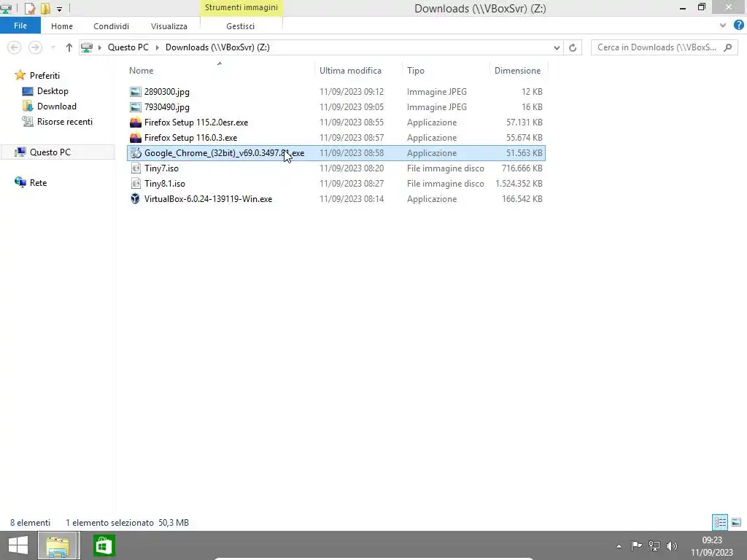Click the Back navigation arrow
The image size is (747, 560).
coord(15,47)
